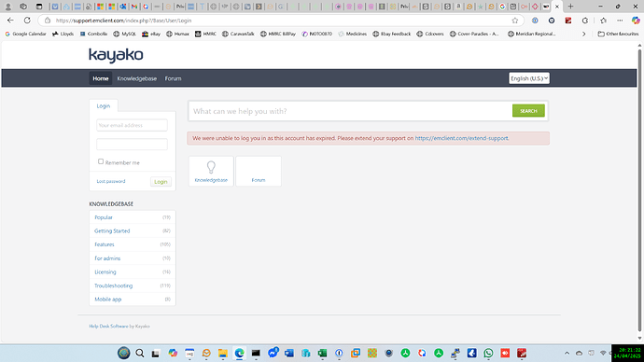Click the green SEARCH button

[528, 111]
